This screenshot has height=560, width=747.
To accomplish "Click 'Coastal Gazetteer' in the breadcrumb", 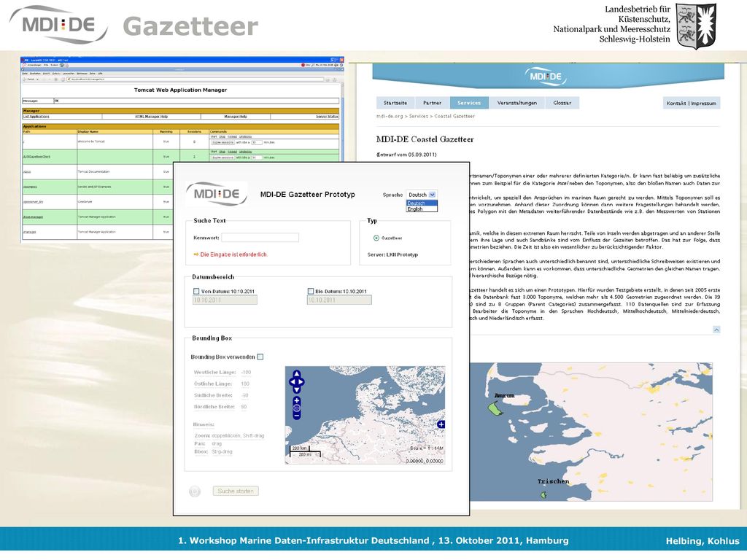I will coord(454,116).
